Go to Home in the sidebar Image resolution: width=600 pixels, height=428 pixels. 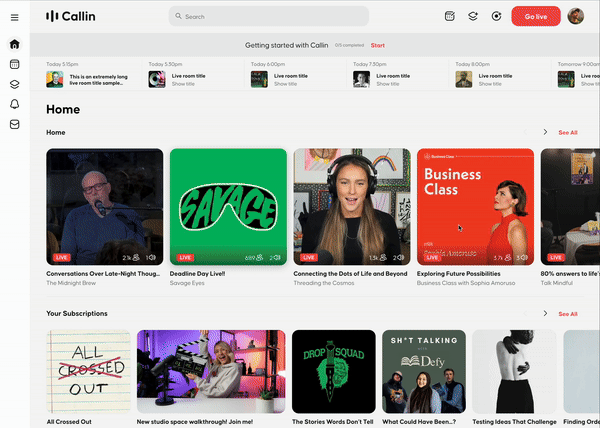(15, 44)
